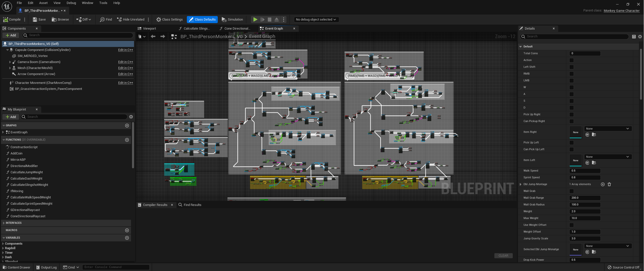Open the Diff dropdown
This screenshot has width=644, height=271.
pos(84,20)
